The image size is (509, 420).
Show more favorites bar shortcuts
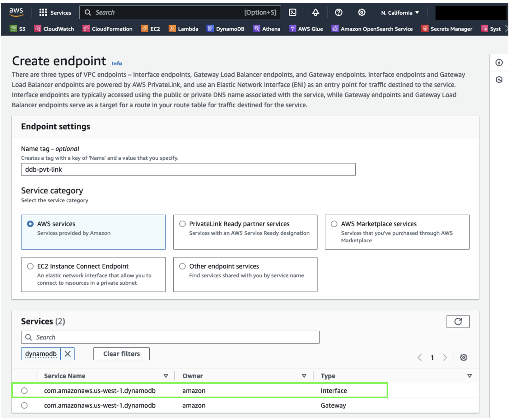[x=506, y=29]
